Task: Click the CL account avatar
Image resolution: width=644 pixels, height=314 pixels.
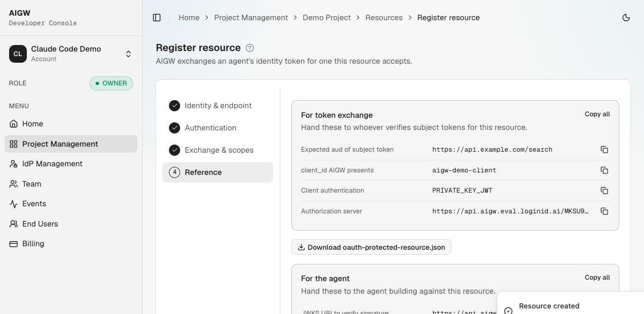Action: coord(18,54)
